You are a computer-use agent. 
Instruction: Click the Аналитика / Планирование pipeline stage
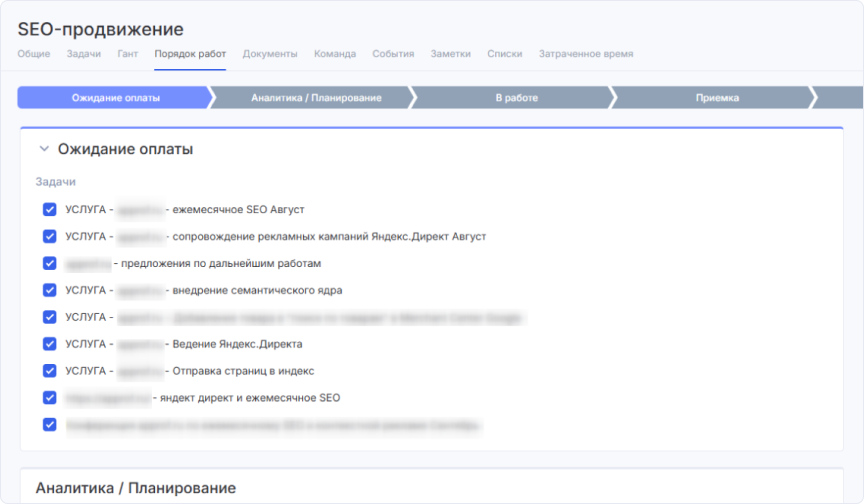click(x=316, y=98)
